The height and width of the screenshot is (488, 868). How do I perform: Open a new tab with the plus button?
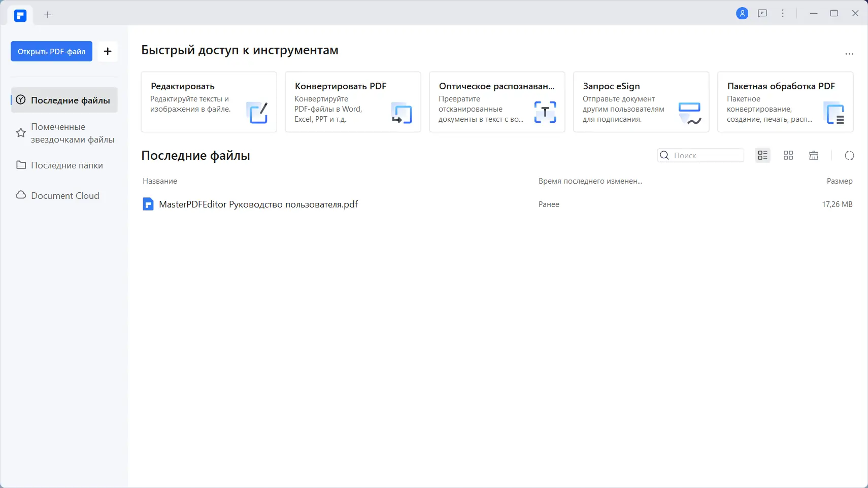[47, 14]
